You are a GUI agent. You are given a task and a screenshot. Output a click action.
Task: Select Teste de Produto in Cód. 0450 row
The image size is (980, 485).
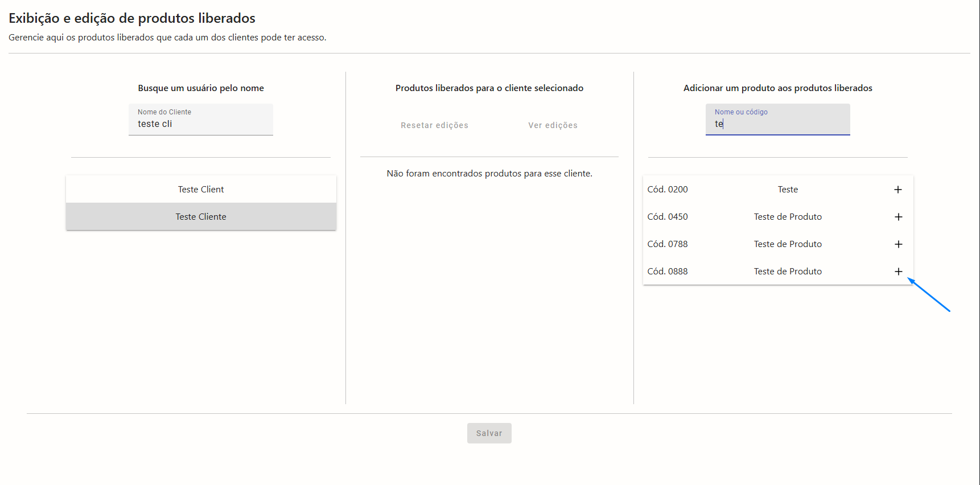[788, 217]
